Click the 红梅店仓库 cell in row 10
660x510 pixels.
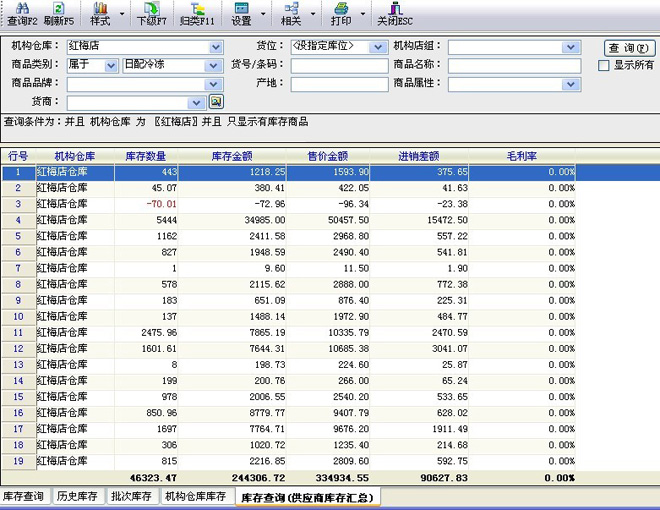pyautogui.click(x=75, y=316)
